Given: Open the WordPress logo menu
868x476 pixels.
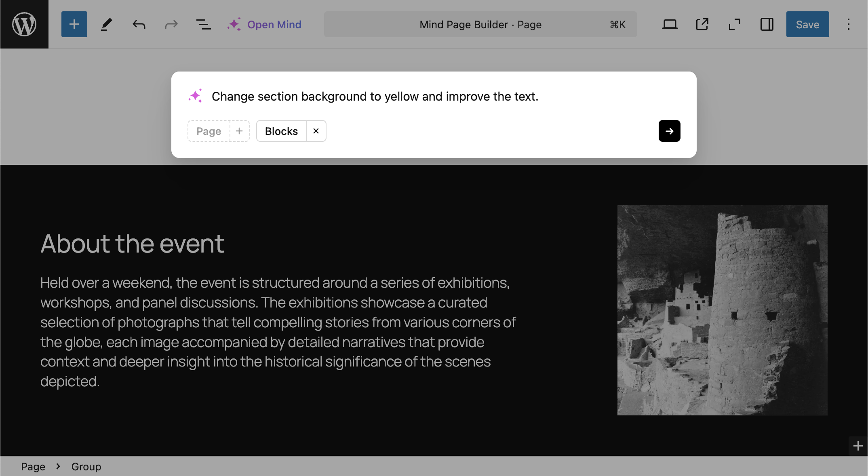Looking at the screenshot, I should 24,24.
